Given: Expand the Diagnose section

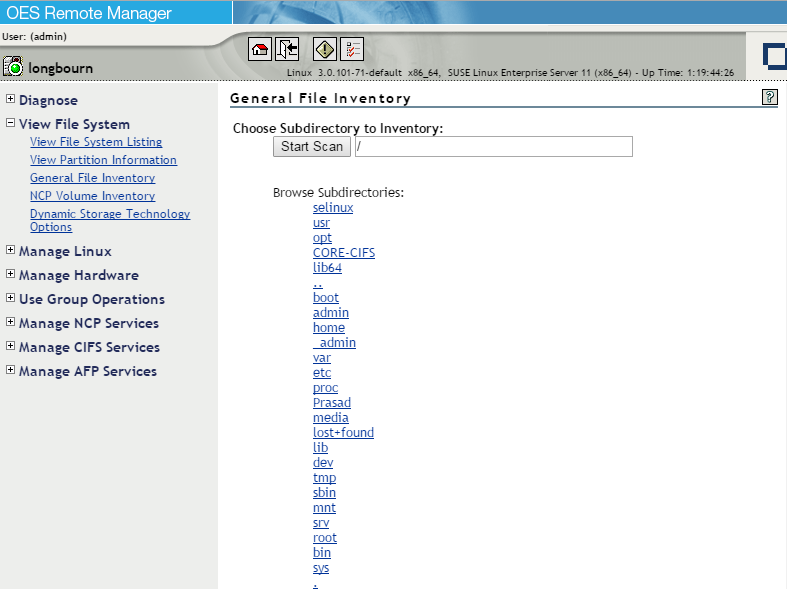Looking at the screenshot, I should tap(10, 99).
